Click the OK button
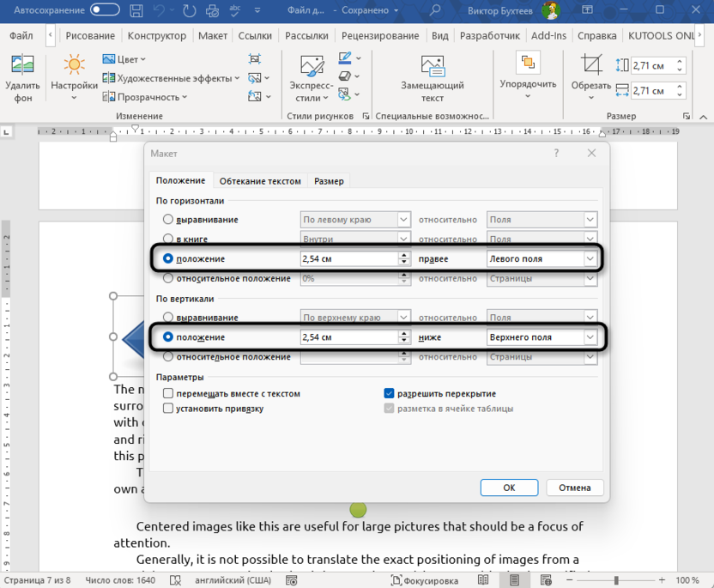 (x=509, y=487)
